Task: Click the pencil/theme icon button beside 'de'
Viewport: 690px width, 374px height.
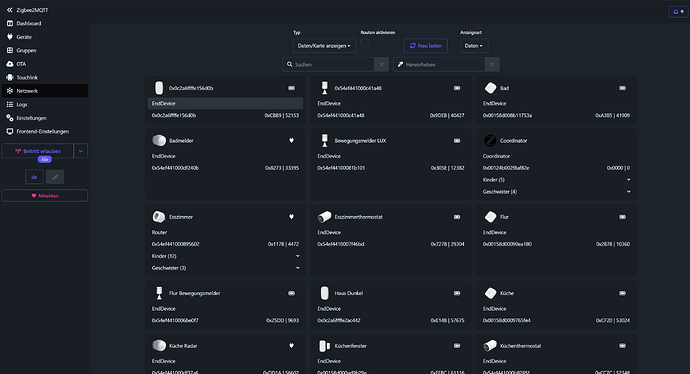Action: click(x=55, y=177)
